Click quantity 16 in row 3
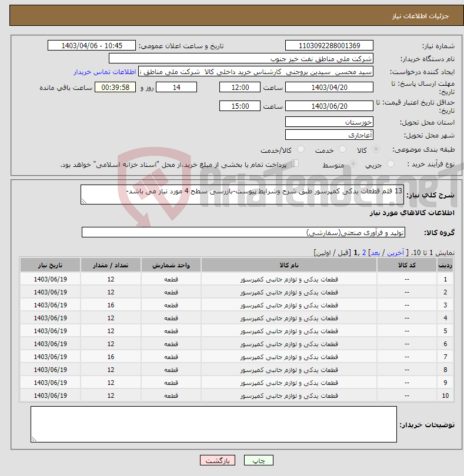 point(111,305)
